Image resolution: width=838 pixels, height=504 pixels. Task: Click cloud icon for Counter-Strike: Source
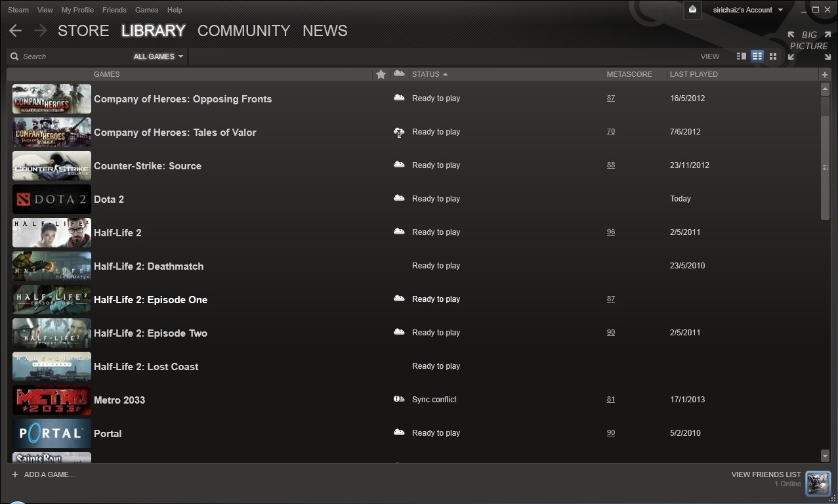(x=399, y=165)
